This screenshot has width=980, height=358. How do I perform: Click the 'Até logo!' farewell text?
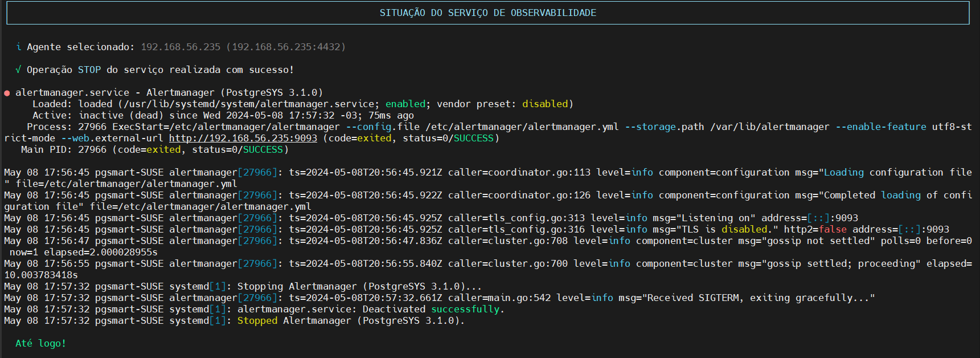click(41, 343)
